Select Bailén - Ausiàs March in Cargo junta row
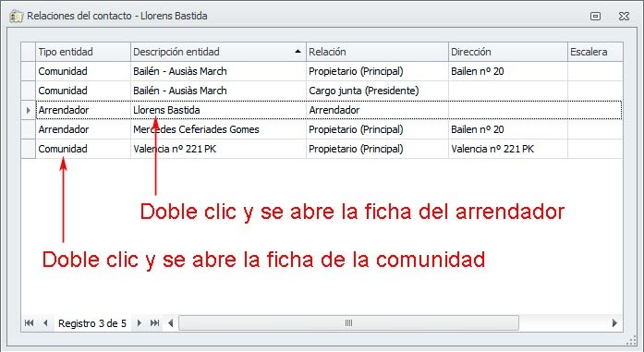 [218, 91]
